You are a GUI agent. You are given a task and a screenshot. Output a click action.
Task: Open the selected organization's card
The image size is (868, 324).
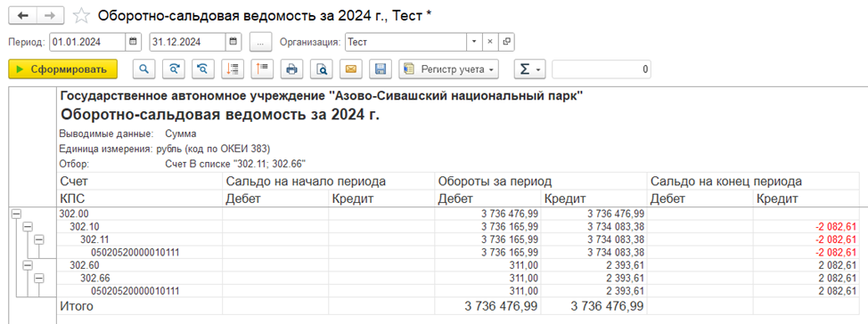coord(505,42)
